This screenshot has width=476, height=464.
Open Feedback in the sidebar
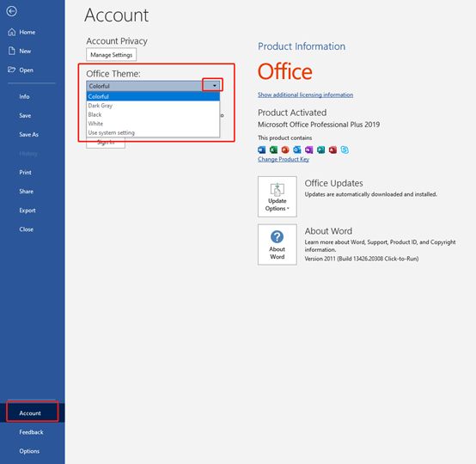point(31,432)
